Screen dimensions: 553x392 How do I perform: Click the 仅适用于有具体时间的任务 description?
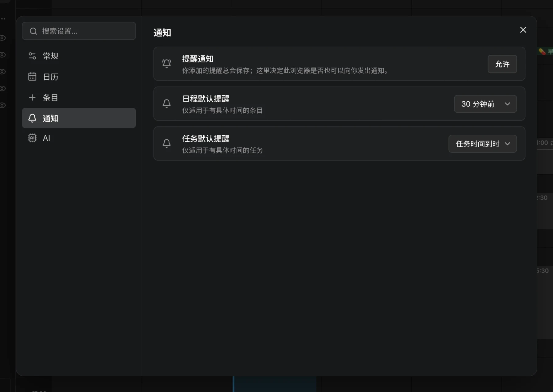click(x=222, y=150)
